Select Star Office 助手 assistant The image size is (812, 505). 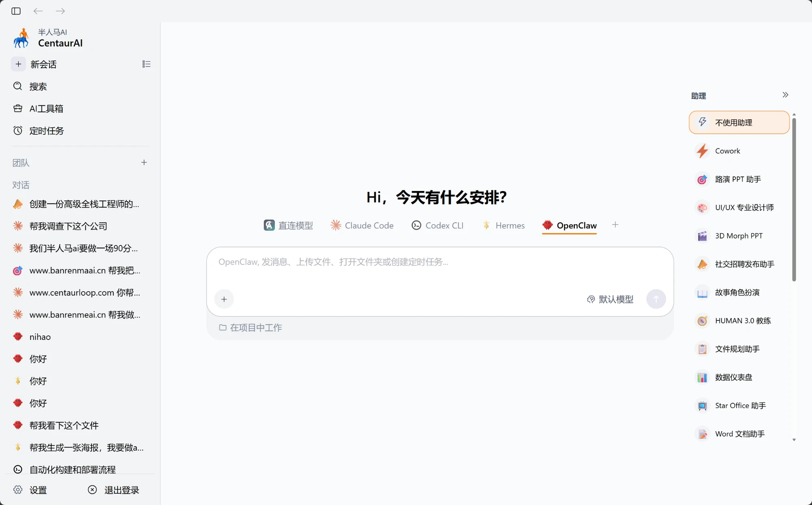739,406
